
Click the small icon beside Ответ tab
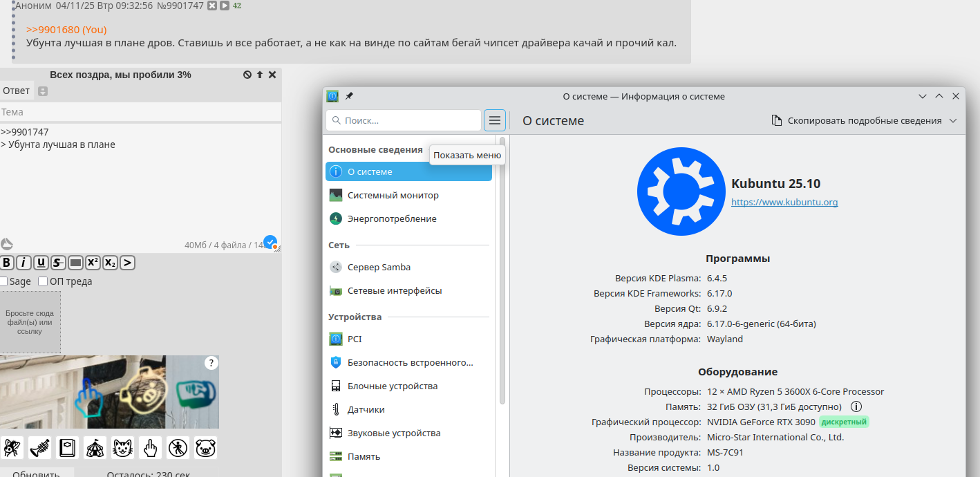tap(43, 91)
